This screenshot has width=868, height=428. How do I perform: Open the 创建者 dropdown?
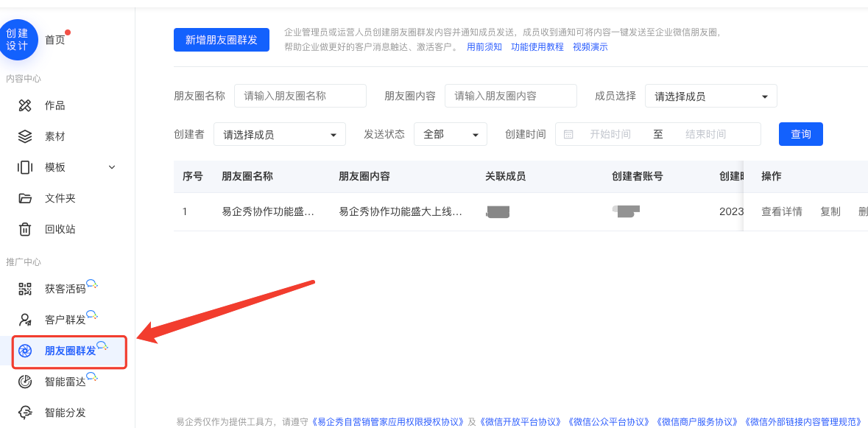pyautogui.click(x=279, y=135)
